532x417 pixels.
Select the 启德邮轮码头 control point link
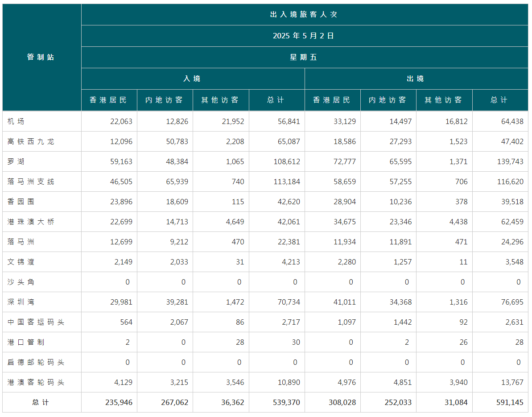(36, 362)
